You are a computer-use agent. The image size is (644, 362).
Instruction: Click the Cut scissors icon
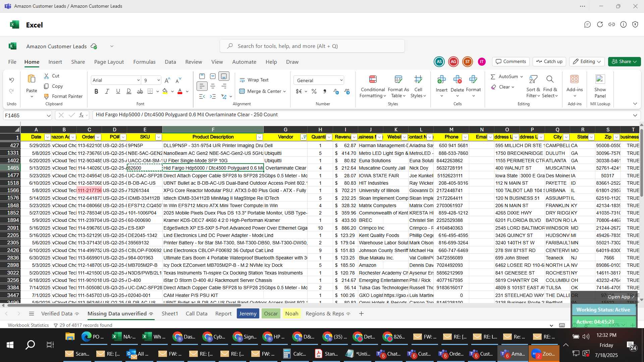coord(46,76)
